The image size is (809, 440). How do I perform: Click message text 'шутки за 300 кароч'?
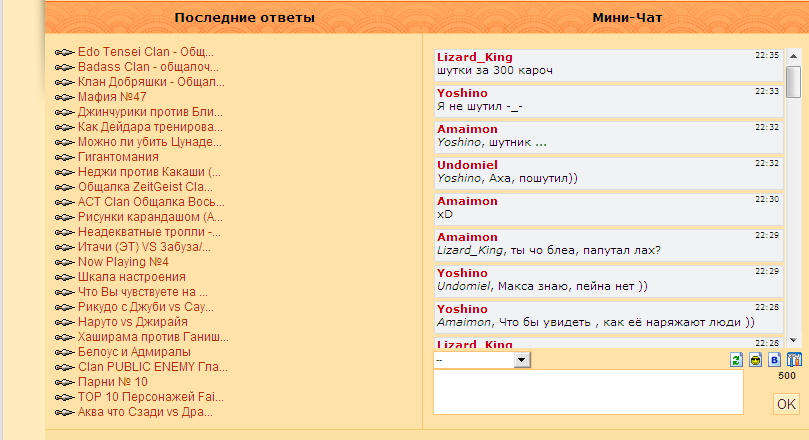pos(495,71)
